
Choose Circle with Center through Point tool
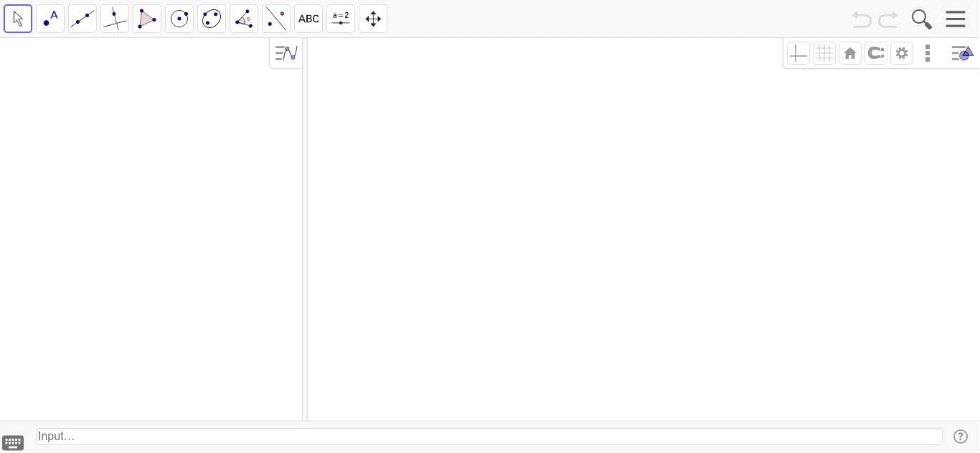pos(179,19)
